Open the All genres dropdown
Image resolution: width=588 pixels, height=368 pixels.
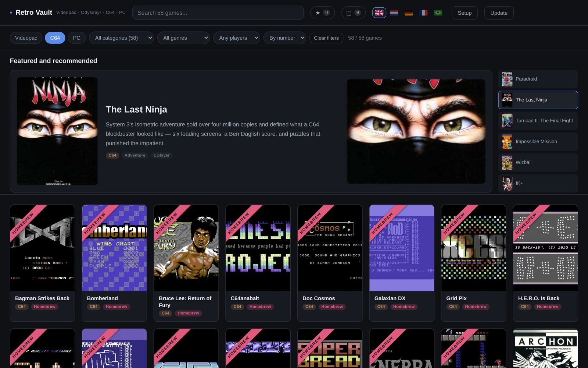pos(183,38)
